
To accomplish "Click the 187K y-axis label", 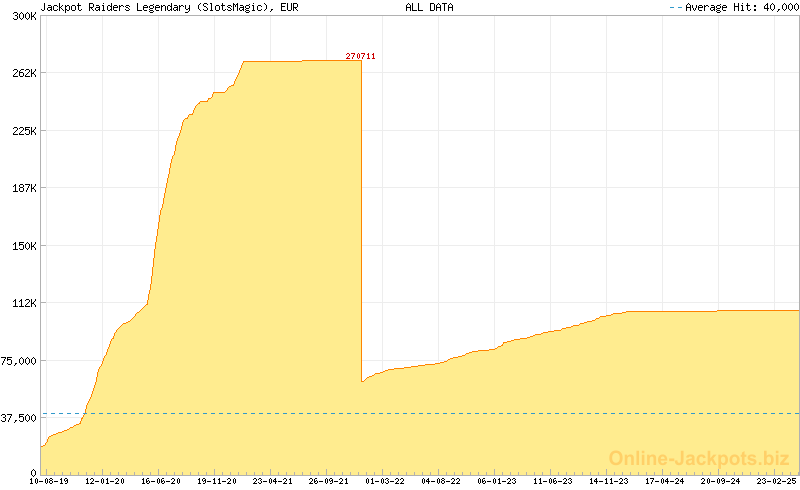I will 23,188.
